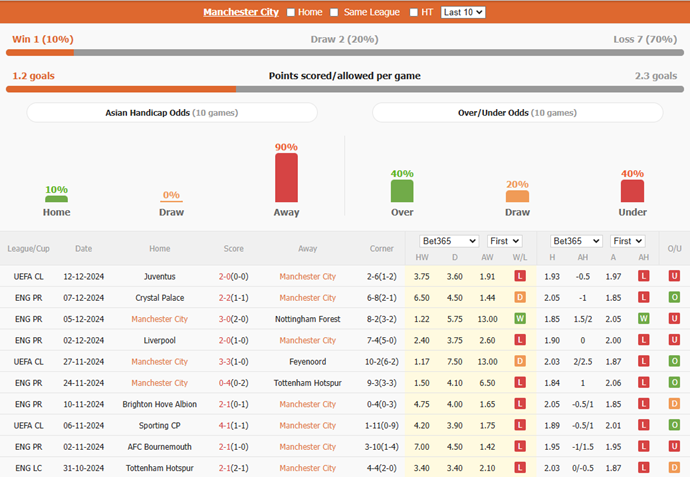Open the second Bet365 dropdown for handicap
690x477 pixels.
coord(576,241)
